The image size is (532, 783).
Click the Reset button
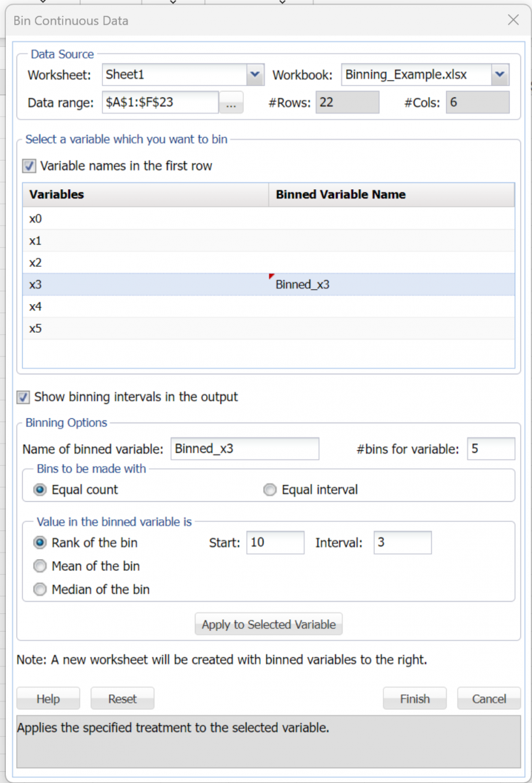point(122,698)
